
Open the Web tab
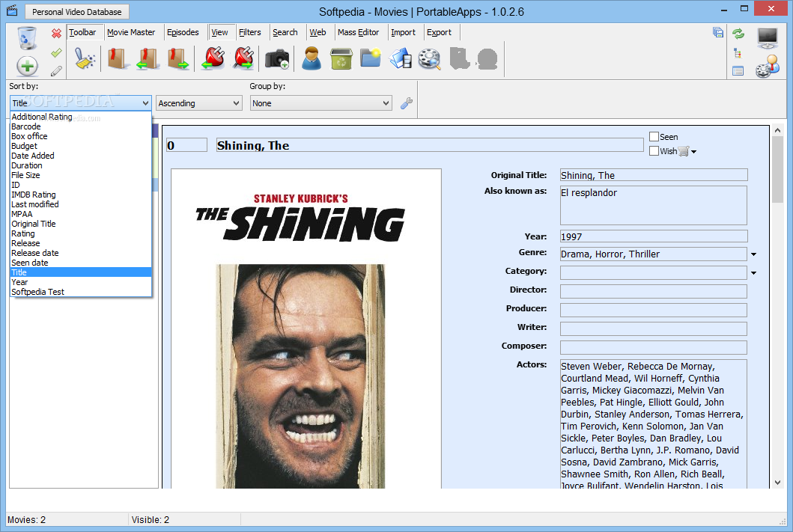pyautogui.click(x=317, y=32)
